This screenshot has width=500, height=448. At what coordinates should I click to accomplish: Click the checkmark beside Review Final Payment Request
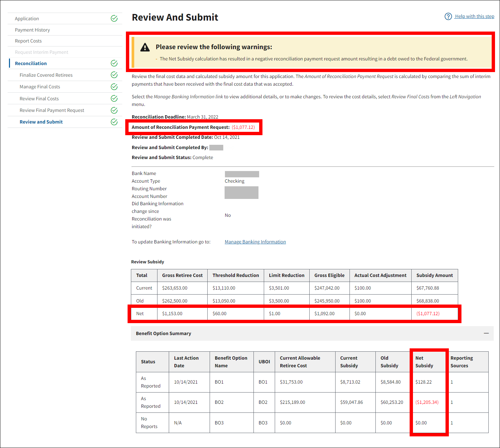pos(114,110)
